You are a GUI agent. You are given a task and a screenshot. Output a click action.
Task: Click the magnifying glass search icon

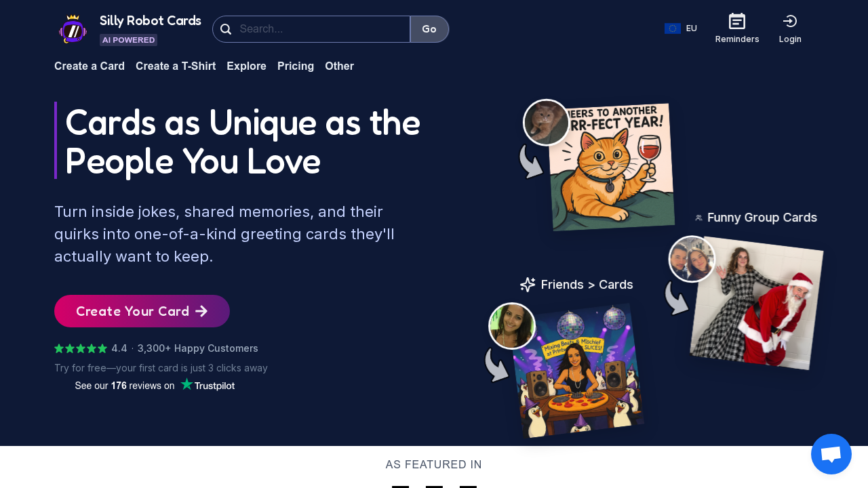pyautogui.click(x=226, y=29)
